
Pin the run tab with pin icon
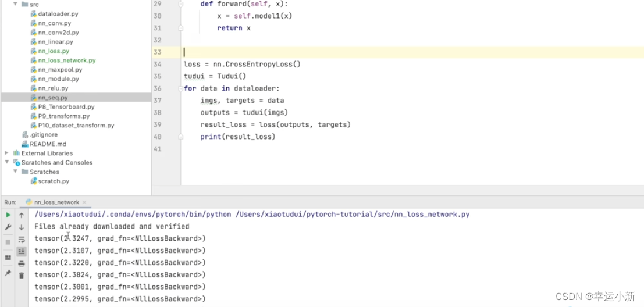(8, 273)
